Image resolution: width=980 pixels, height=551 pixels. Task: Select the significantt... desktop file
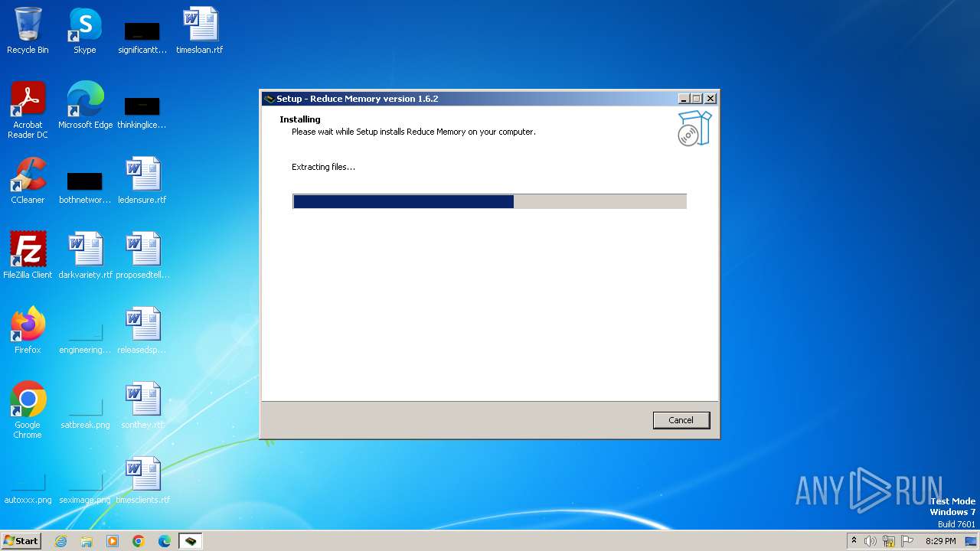tap(142, 37)
